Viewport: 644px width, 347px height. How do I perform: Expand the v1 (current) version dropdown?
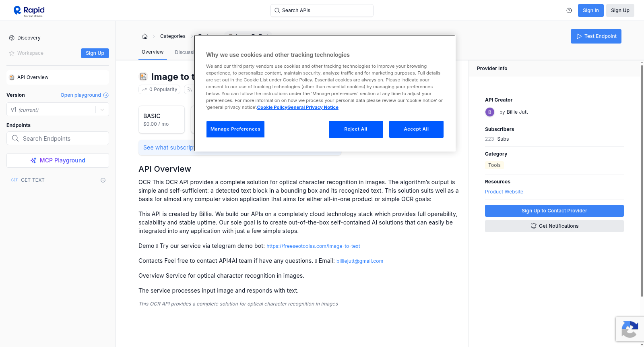58,110
